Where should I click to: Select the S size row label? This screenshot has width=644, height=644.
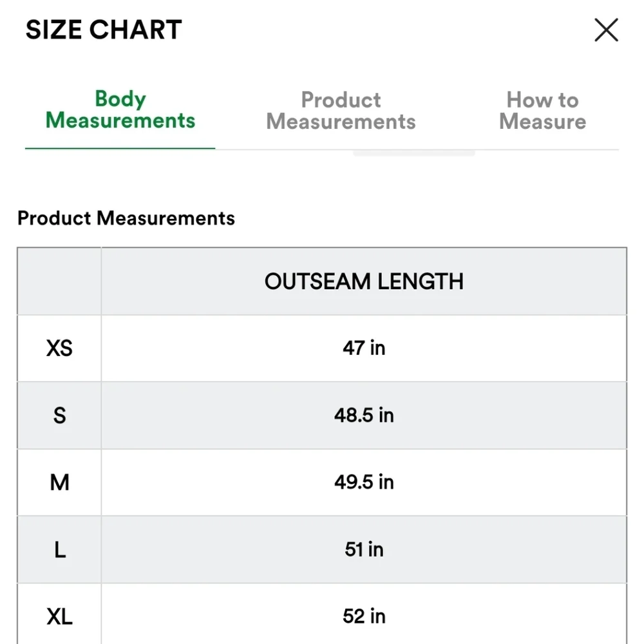pyautogui.click(x=59, y=415)
